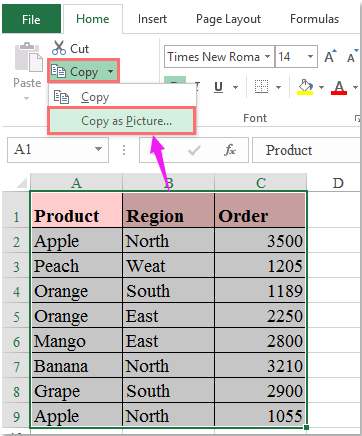
Task: Click the Borders icon
Action: coord(261,87)
